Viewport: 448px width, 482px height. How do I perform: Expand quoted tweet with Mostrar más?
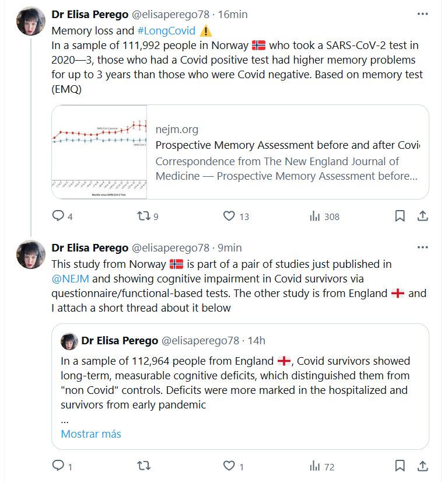click(91, 434)
